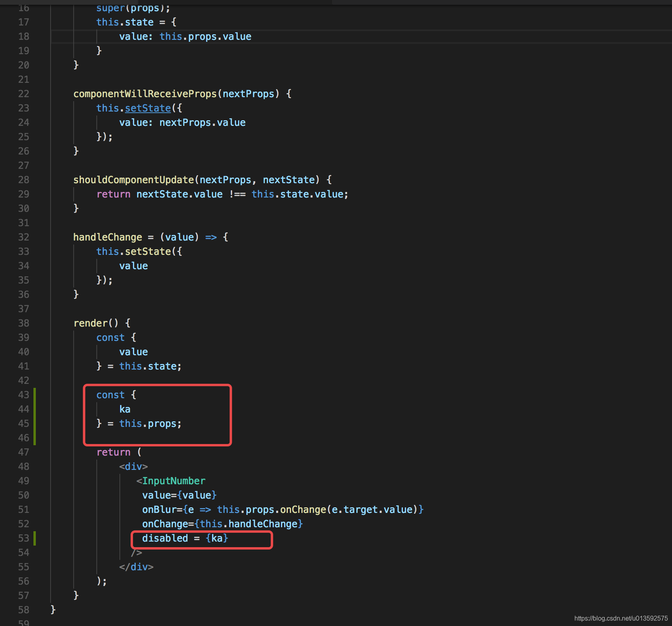Click this.handleChange in the onChange attribute

tap(248, 524)
